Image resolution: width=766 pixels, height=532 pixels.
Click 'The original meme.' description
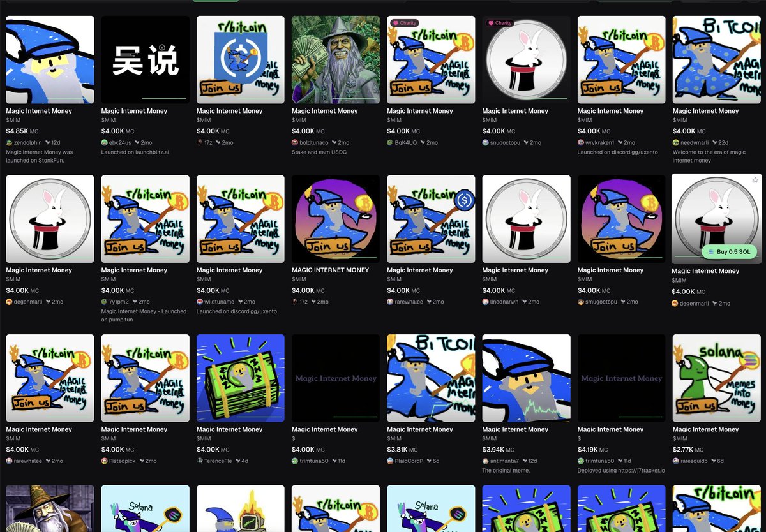pos(506,471)
